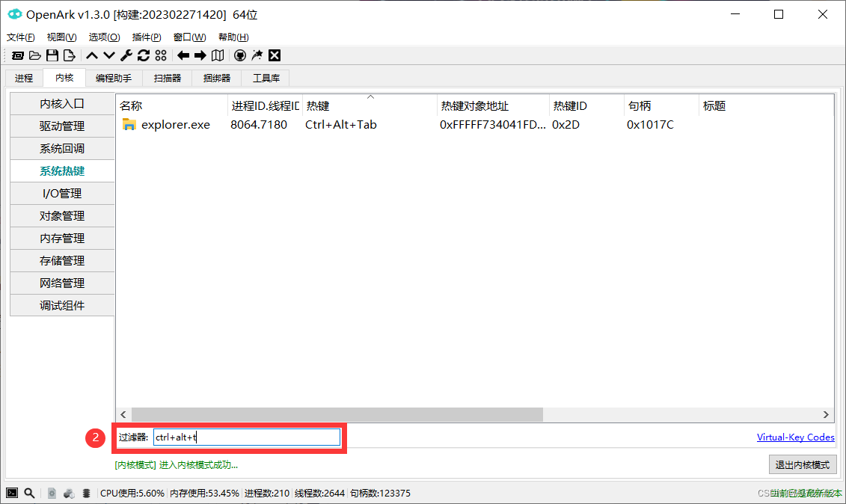Click inside the 过滤器 filter input field

coord(247,437)
